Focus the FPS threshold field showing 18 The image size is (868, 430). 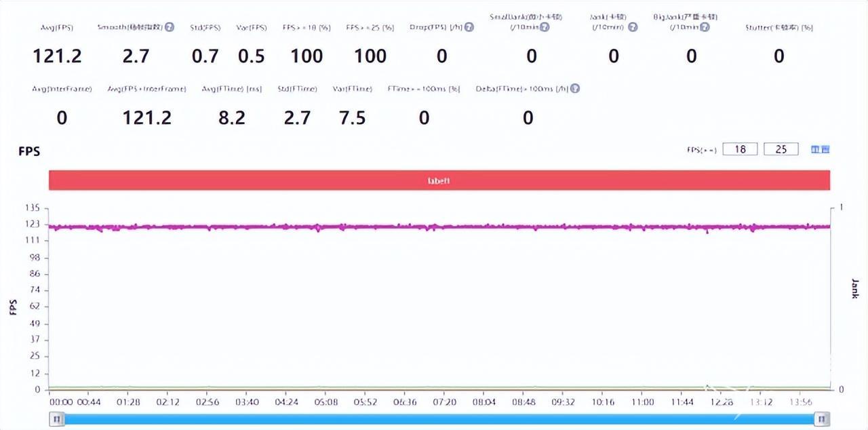[740, 149]
